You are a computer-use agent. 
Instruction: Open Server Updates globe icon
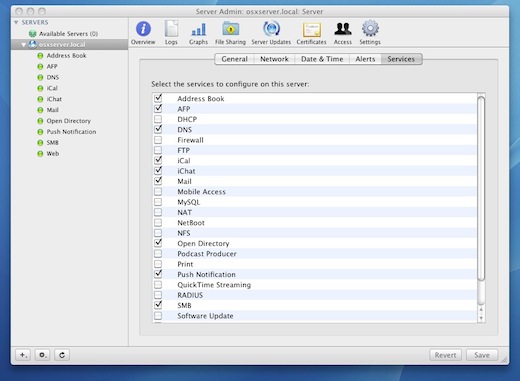271,29
